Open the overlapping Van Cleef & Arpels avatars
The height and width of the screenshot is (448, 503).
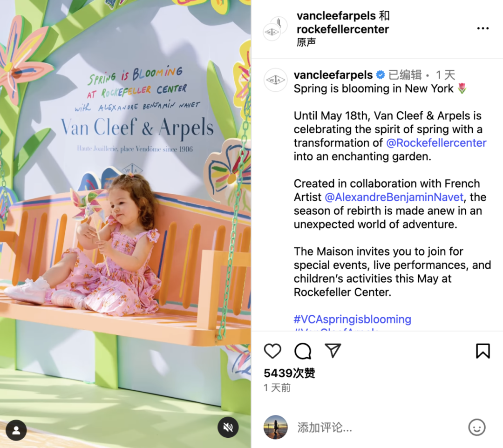(x=275, y=28)
